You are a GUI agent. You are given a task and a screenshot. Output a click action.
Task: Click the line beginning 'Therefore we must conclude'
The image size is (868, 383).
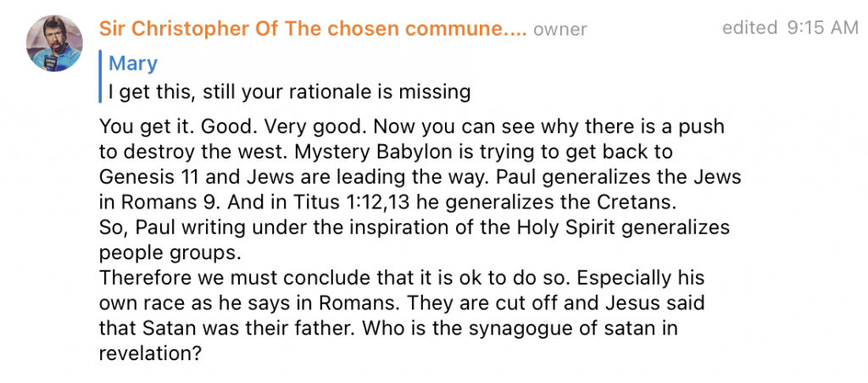[402, 278]
